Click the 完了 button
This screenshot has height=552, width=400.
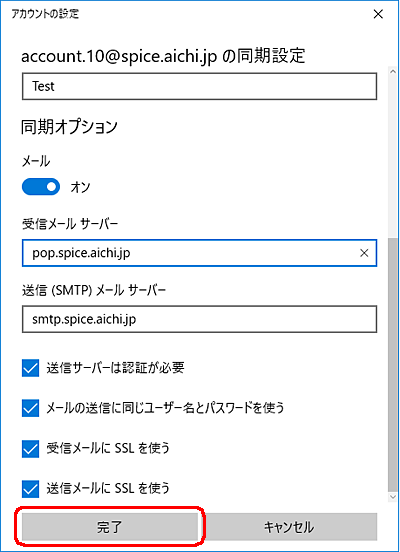pos(110,527)
